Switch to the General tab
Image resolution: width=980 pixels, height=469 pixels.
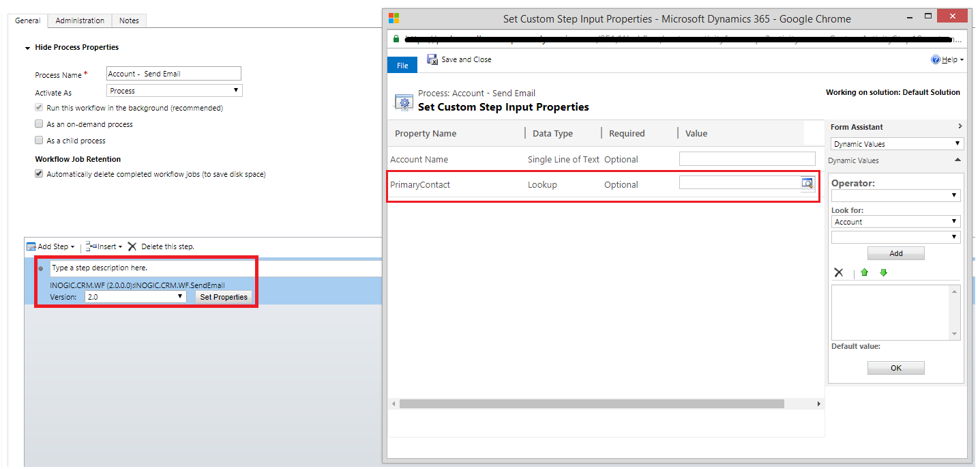tap(28, 20)
